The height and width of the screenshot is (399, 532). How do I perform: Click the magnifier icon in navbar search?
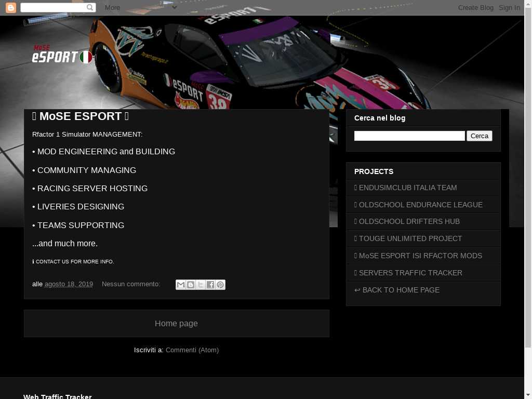90,7
